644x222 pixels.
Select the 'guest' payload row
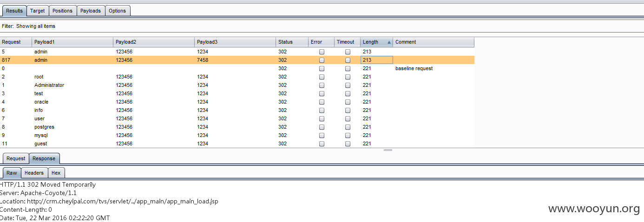tap(237, 144)
